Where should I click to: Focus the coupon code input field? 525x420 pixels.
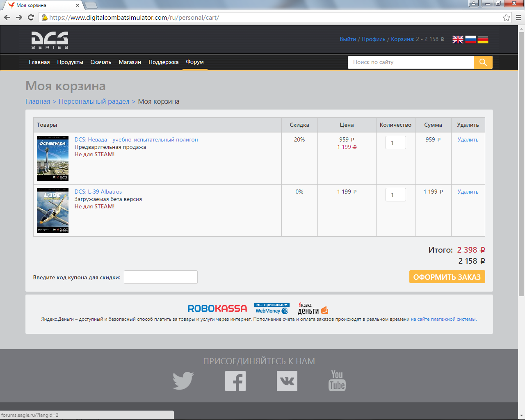tap(161, 277)
